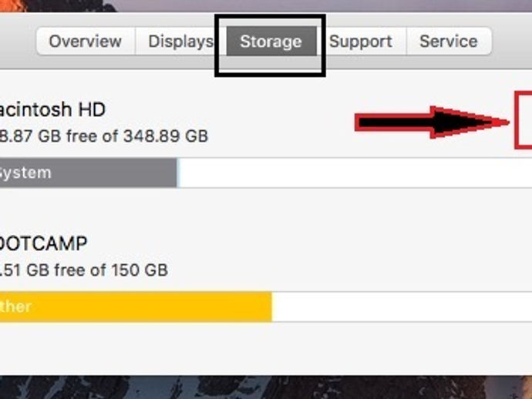Switch to the Overview tab

point(85,42)
